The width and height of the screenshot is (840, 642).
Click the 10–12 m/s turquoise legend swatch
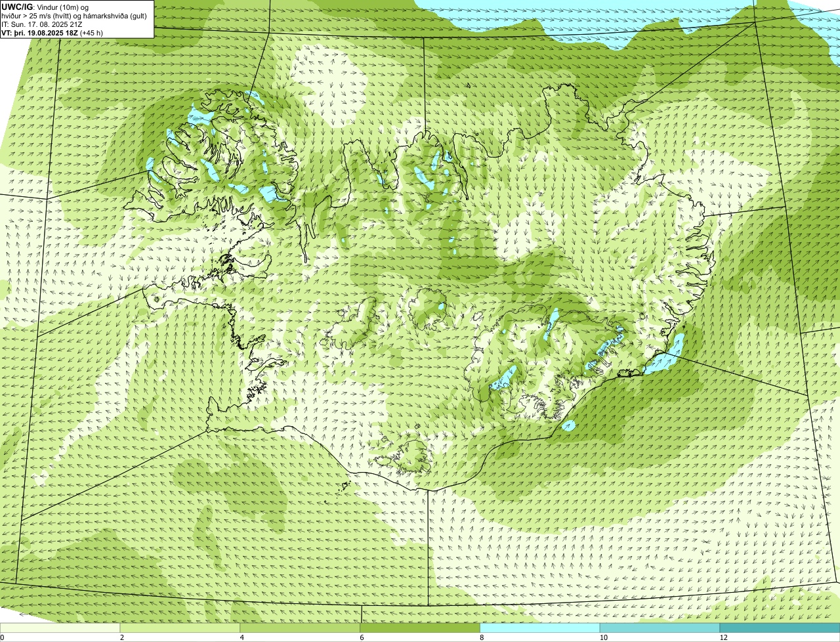[660, 628]
